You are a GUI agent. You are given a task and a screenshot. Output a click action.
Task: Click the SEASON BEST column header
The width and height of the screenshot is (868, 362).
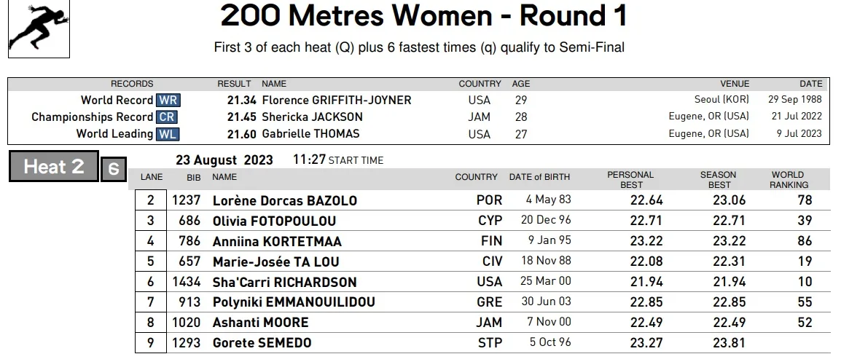click(718, 180)
